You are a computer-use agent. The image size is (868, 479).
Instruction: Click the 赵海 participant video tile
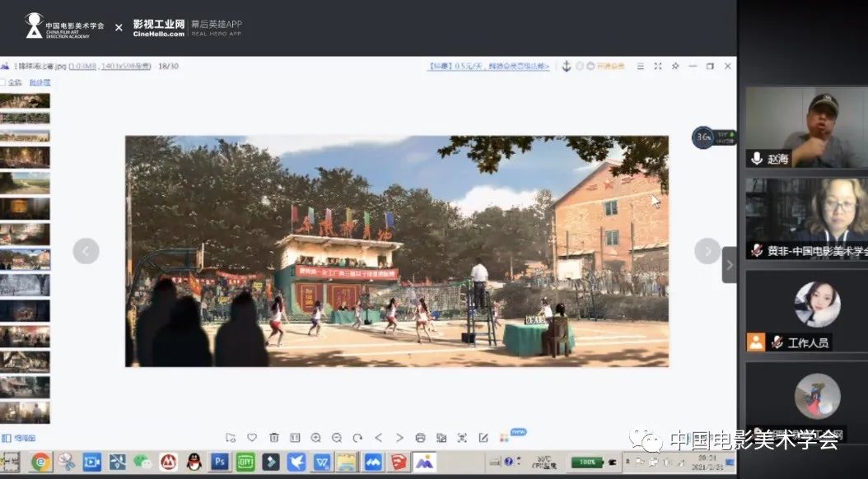(806, 128)
